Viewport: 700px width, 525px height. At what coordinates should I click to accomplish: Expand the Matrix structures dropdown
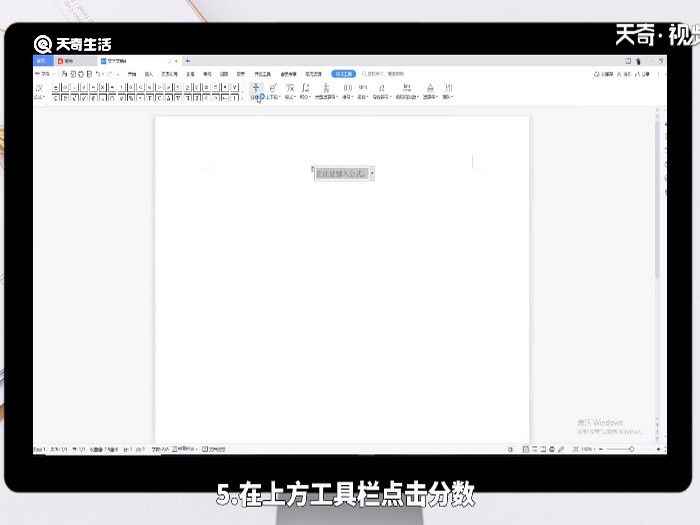pos(448,91)
